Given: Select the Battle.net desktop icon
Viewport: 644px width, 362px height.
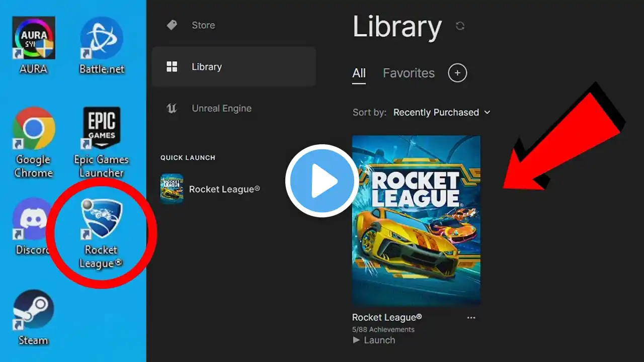Looking at the screenshot, I should (x=102, y=45).
